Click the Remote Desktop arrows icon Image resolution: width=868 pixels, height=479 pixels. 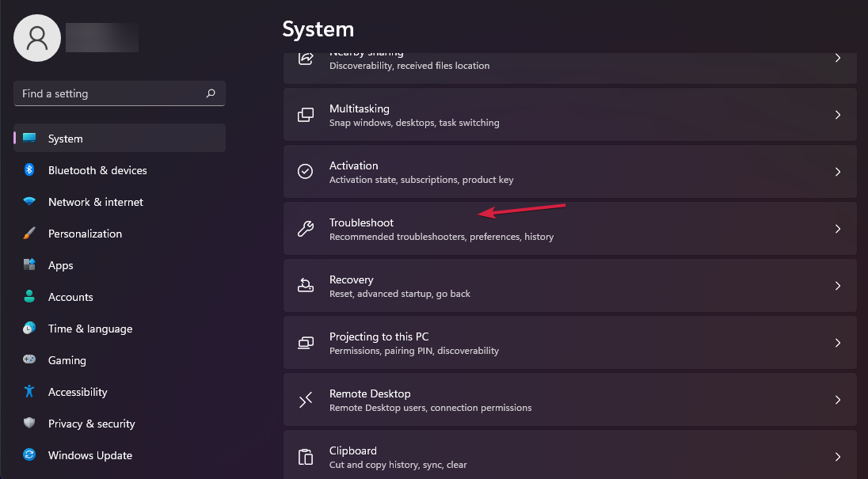[x=306, y=399]
